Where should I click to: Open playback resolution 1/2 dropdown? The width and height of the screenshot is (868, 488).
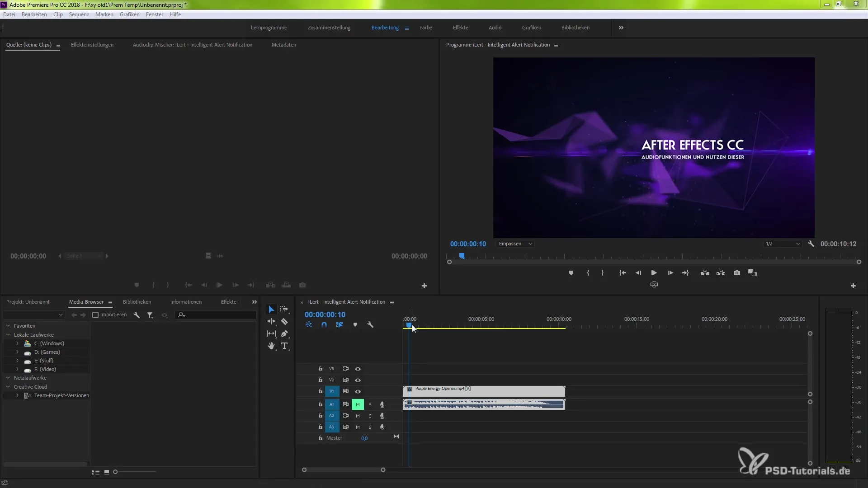pyautogui.click(x=782, y=244)
